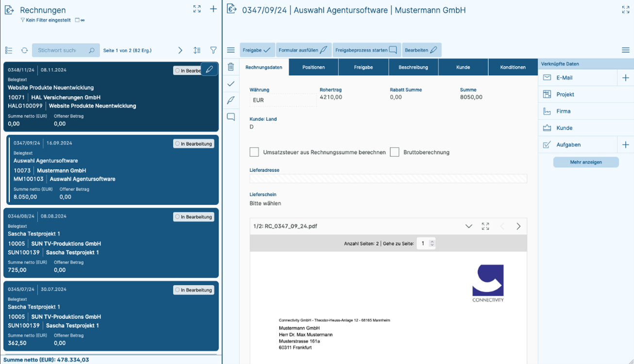Expand PDF viewer to fullscreen
The width and height of the screenshot is (634, 364).
point(485,226)
